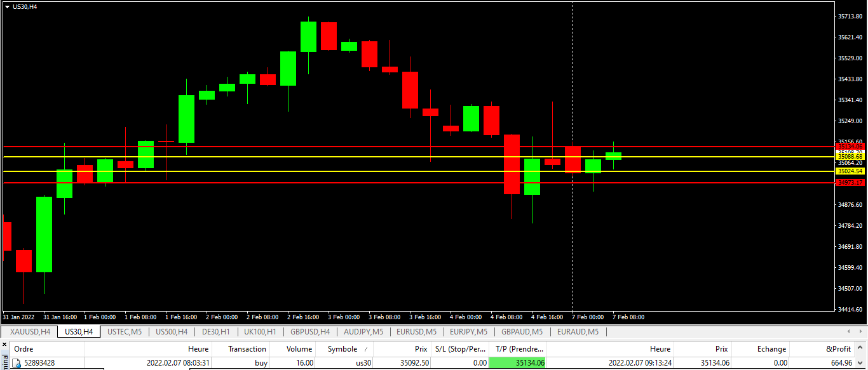
Task: Switch to the UK100,H1 chart tab
Action: pos(260,331)
